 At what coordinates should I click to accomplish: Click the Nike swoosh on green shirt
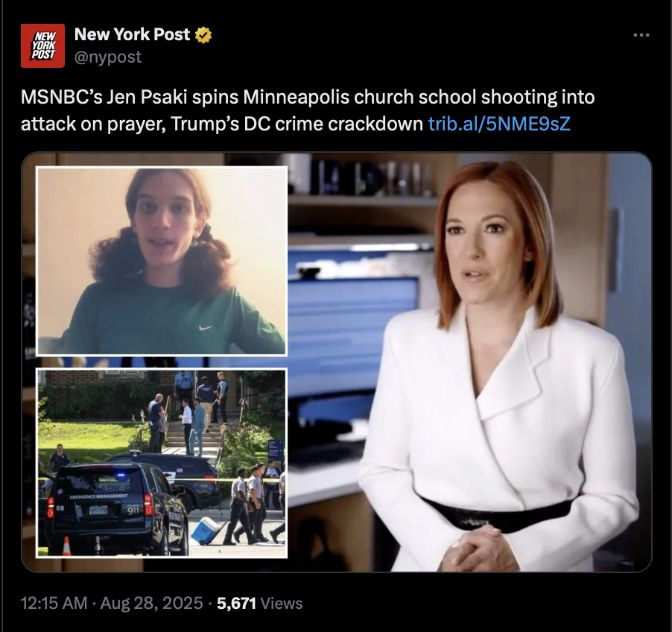pos(206,328)
